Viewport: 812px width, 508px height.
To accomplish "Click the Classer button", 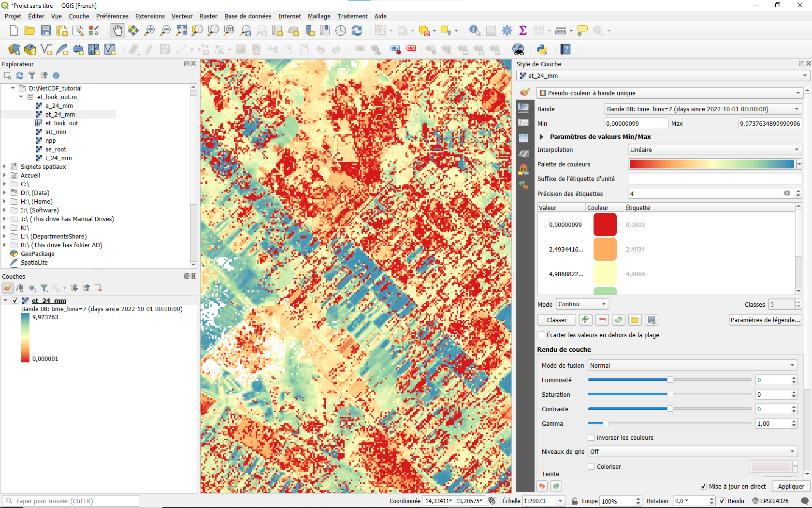I will 556,320.
